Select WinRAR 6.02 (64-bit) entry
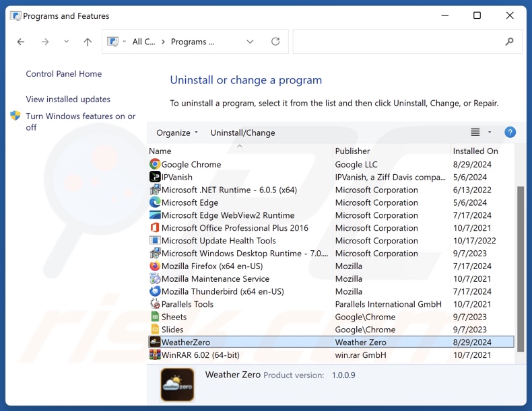532x411 pixels. 201,355
